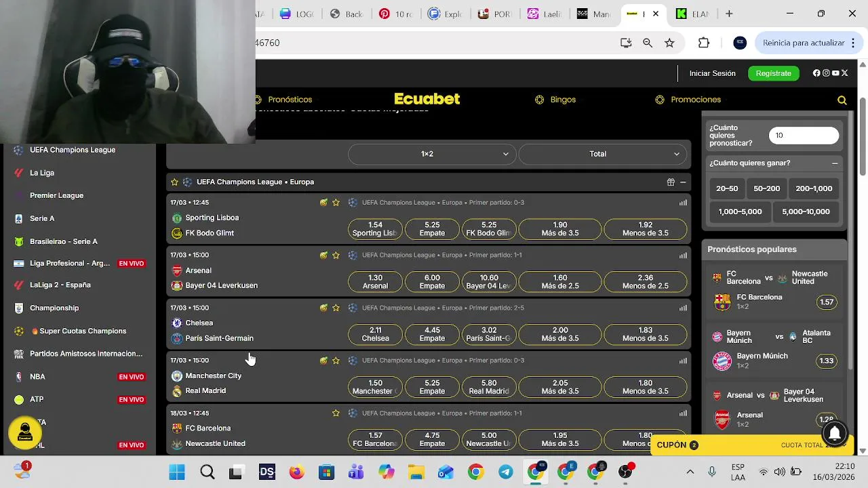Open Firefox from the taskbar
This screenshot has height=488, width=868.
297,472
